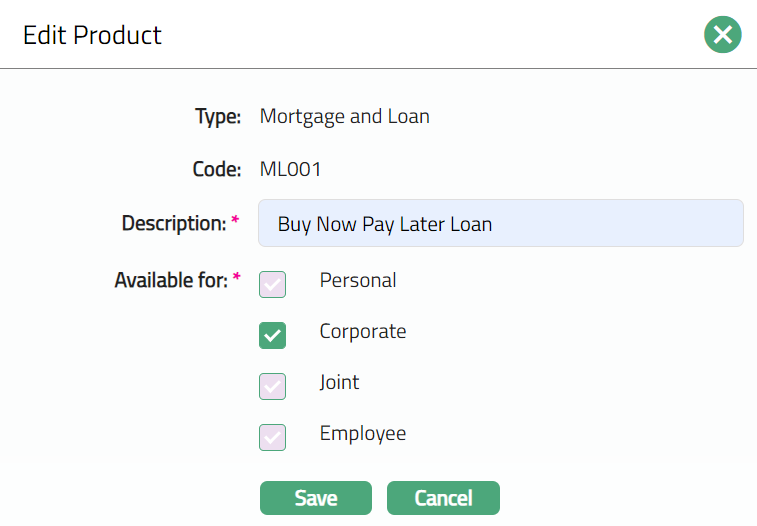Click the Description field label
Image resolution: width=757 pixels, height=526 pixels.
174,223
